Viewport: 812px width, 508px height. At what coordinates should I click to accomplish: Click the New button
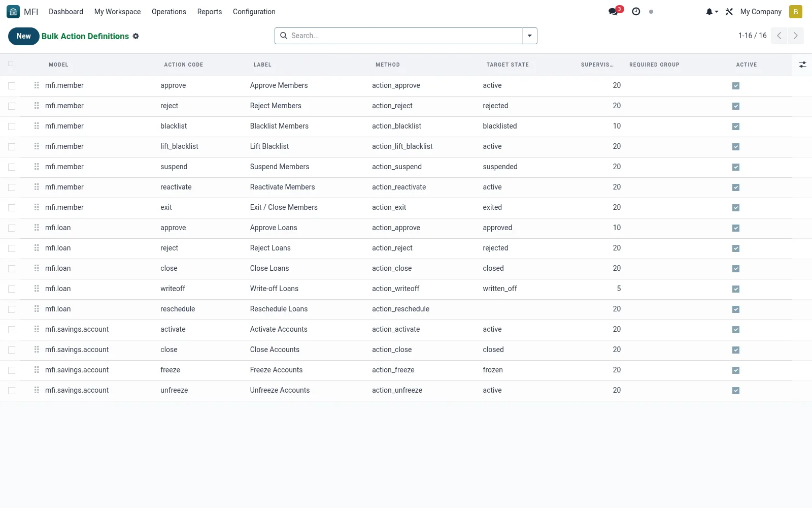[23, 36]
